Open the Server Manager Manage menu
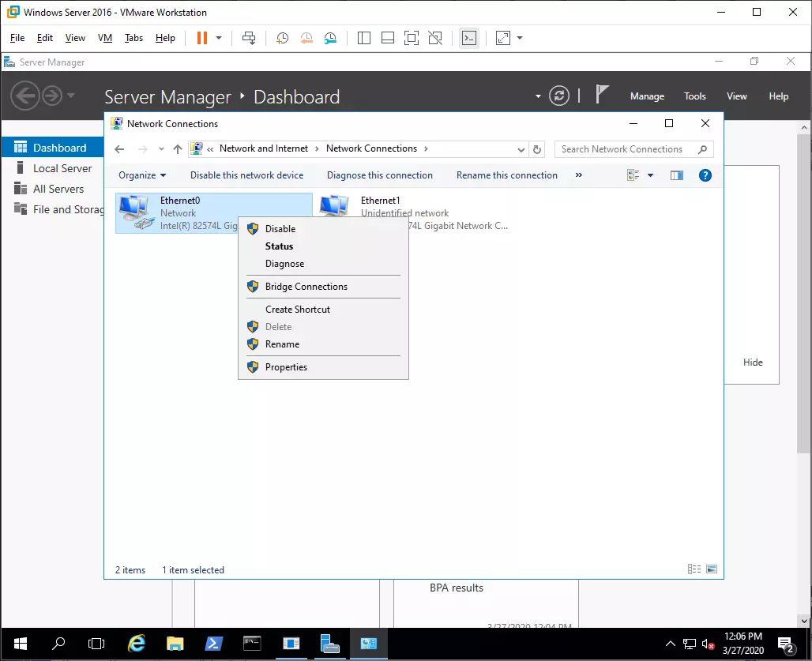This screenshot has height=661, width=812. 648,96
